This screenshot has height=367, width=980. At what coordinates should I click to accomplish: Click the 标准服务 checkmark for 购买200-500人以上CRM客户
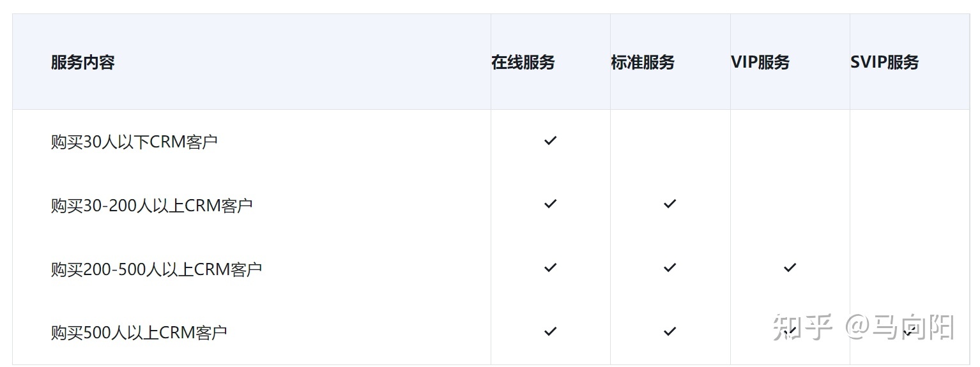(x=670, y=268)
